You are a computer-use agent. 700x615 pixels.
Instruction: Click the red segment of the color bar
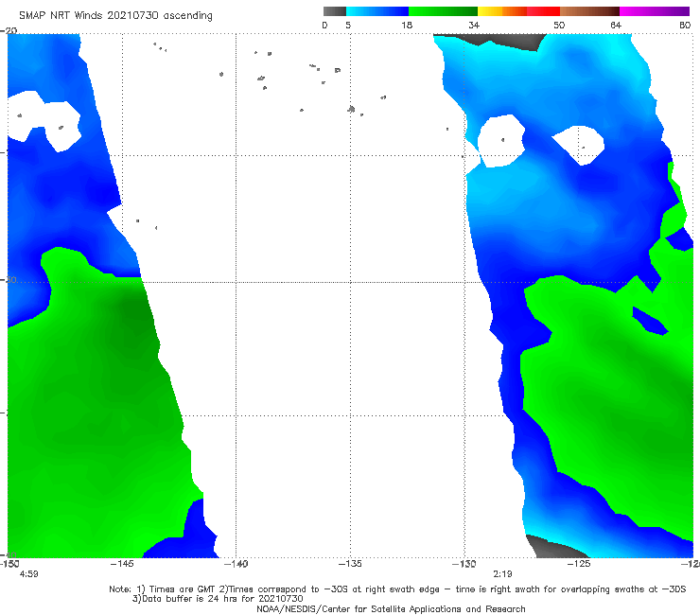pos(543,11)
